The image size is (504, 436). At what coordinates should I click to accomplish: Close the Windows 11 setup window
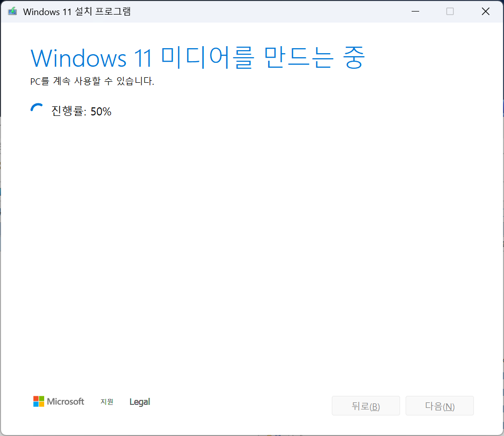pyautogui.click(x=485, y=12)
